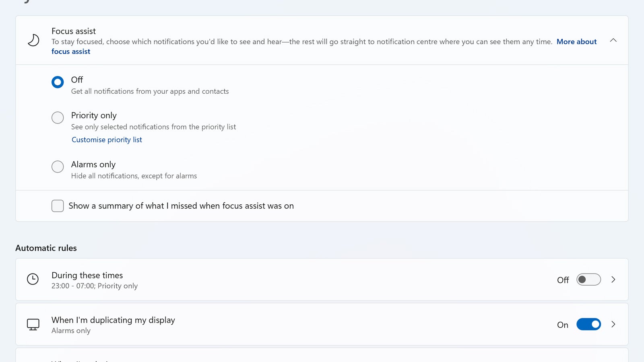
Task: Click the When I'm duplicating my display title
Action: tap(113, 320)
